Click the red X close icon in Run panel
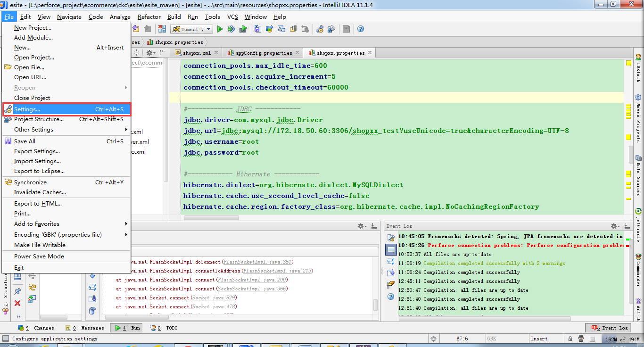Image resolution: width=644 pixels, height=347 pixels. tap(17, 303)
